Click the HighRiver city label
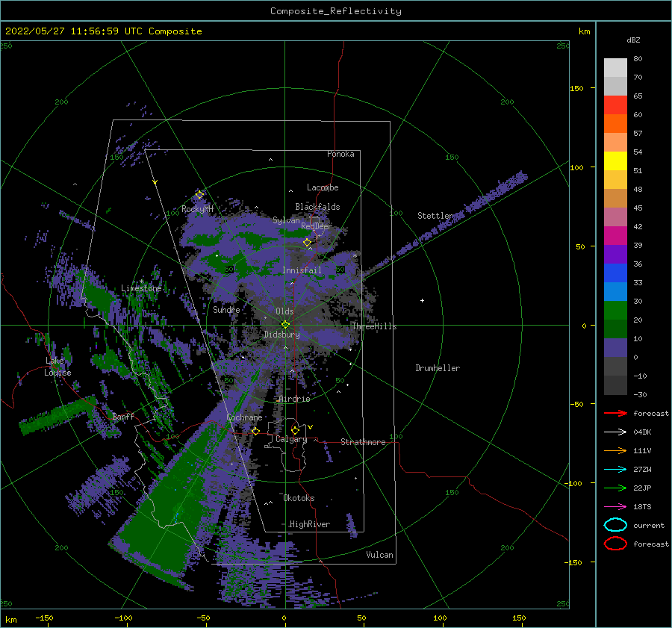Viewport: 672px width, 628px height. (x=309, y=524)
